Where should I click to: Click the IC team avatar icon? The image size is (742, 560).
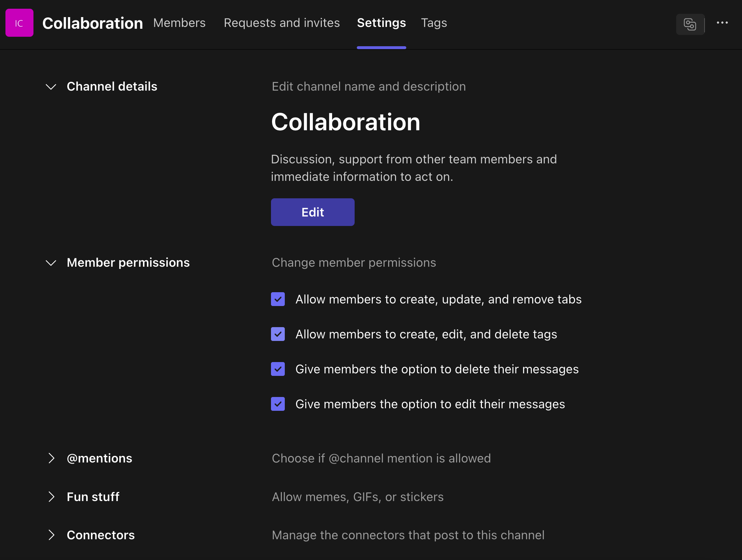tap(19, 23)
